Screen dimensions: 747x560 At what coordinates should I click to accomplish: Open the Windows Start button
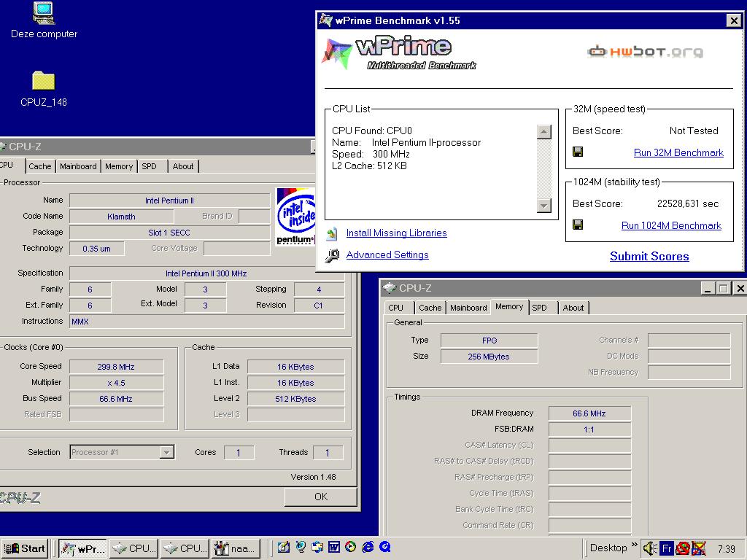click(25, 548)
